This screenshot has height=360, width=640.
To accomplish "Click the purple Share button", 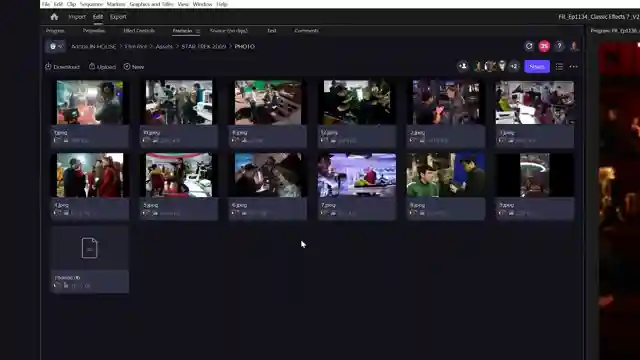I will [x=537, y=67].
